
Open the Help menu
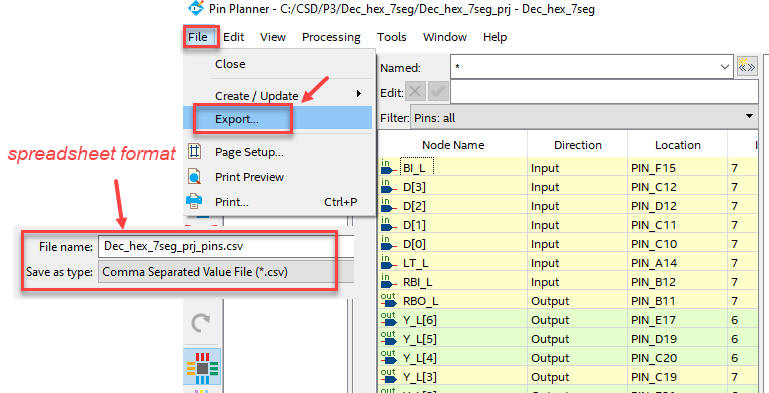tap(495, 37)
